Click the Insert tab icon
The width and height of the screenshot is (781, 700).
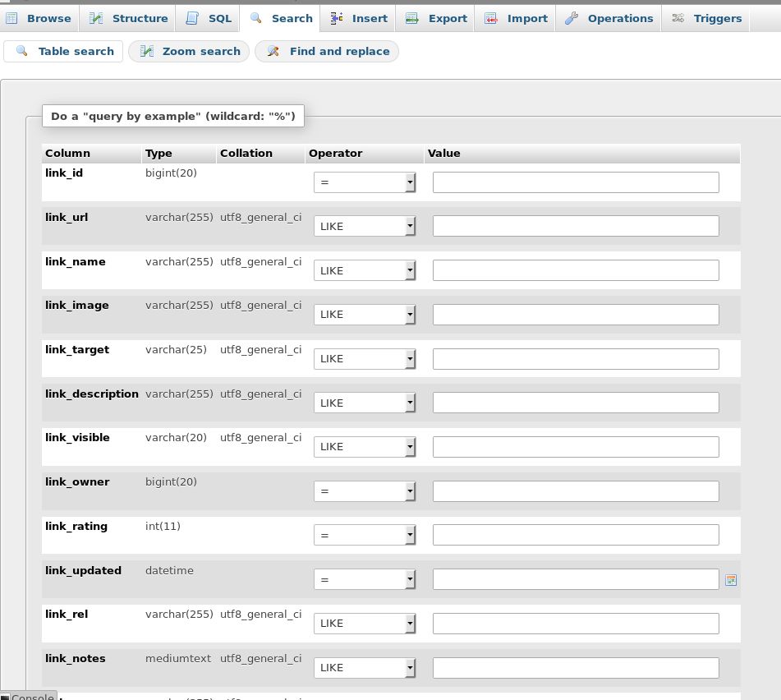[337, 18]
